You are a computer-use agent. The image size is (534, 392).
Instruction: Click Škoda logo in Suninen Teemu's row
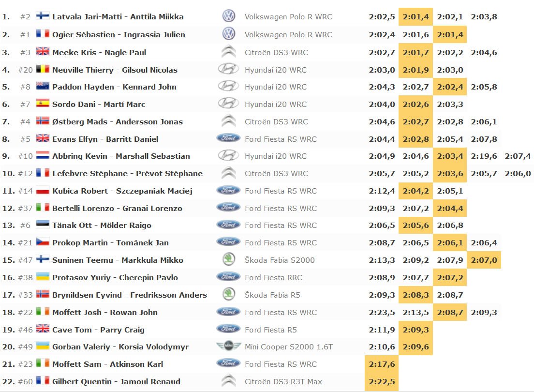click(228, 259)
